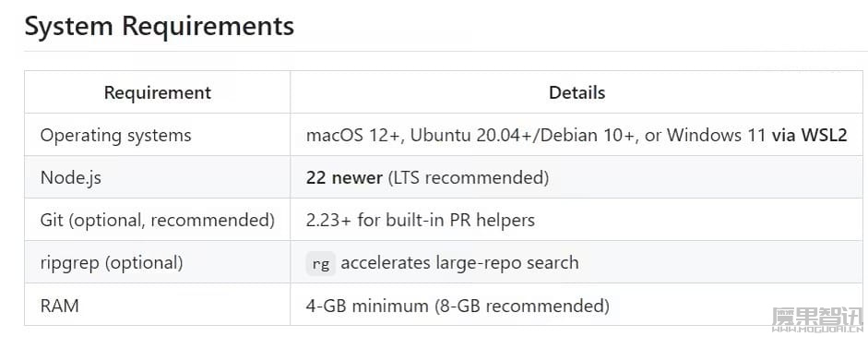
Task: Click the bold '22 newer' text
Action: coord(344,178)
